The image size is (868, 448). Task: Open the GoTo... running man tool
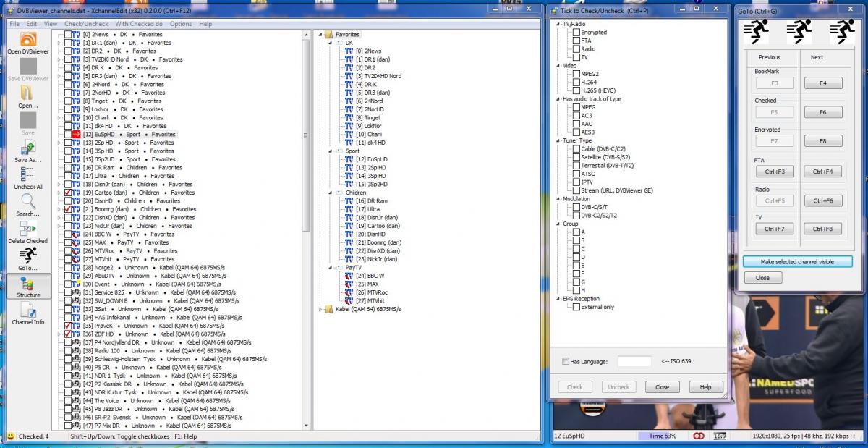tap(28, 255)
